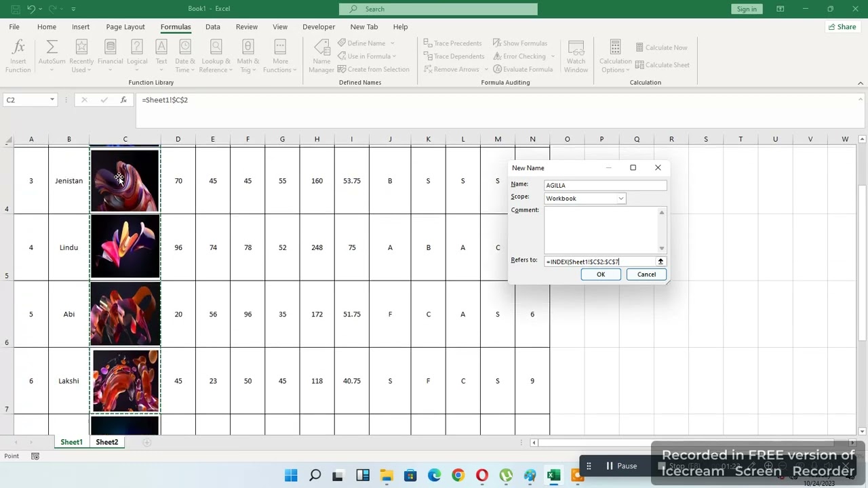Viewport: 868px width, 488px height.
Task: Open the Watch Window
Action: 576,56
